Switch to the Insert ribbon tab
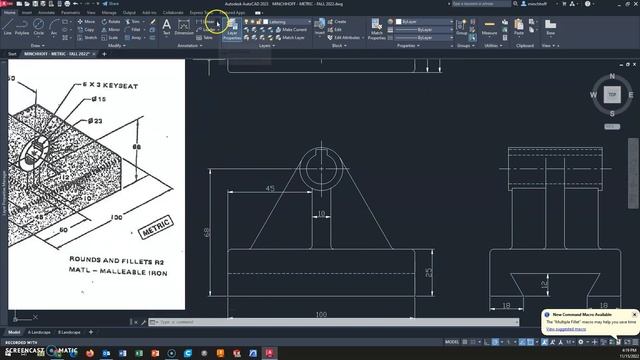Image resolution: width=640 pixels, height=360 pixels. (27, 13)
